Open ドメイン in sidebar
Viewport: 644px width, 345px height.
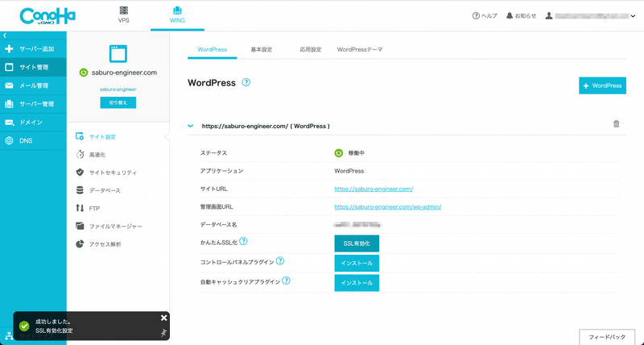33,123
